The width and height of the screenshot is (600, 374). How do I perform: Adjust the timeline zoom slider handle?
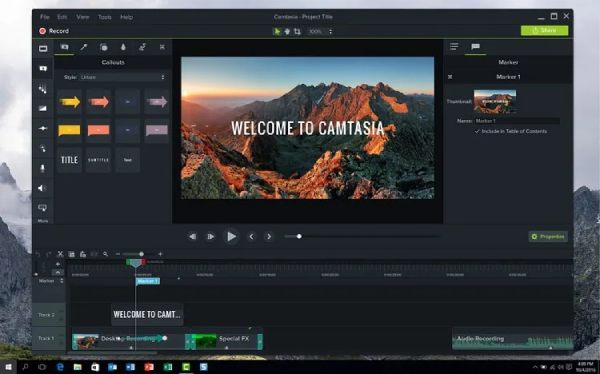tap(141, 254)
